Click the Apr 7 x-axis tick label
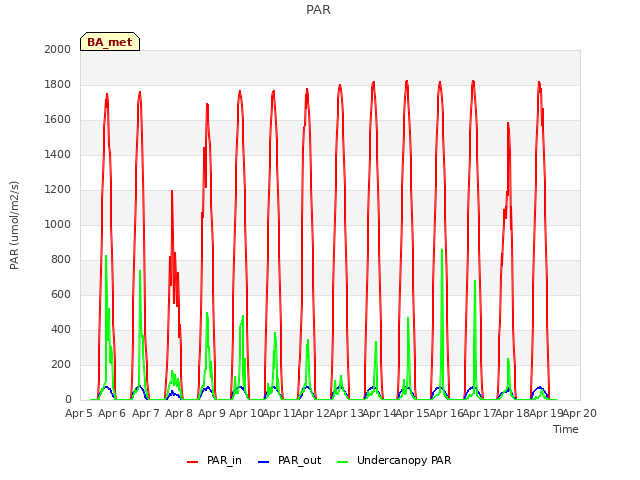 pyautogui.click(x=146, y=413)
